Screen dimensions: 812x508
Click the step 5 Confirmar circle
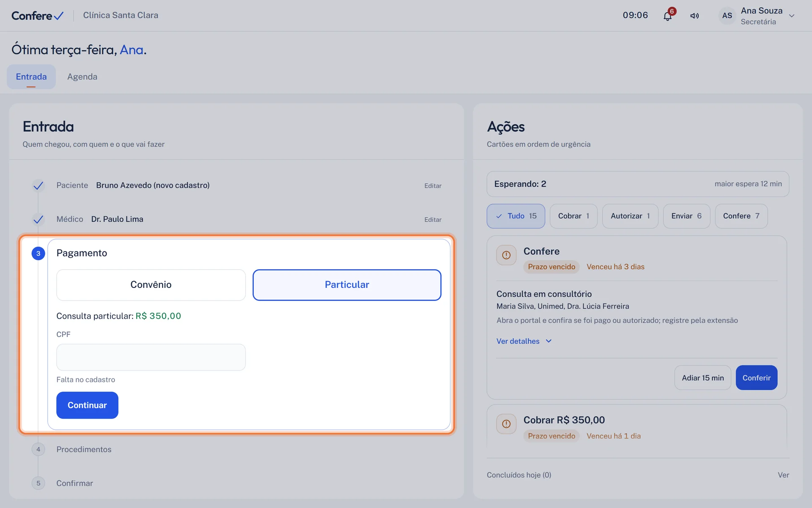point(38,483)
